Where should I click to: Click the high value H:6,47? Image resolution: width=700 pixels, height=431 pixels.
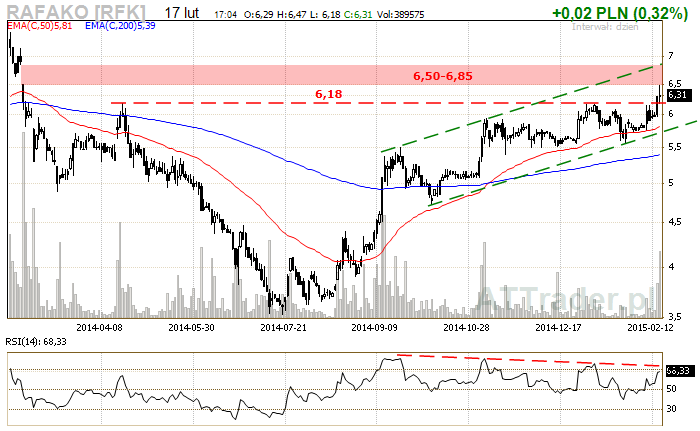click(x=292, y=15)
